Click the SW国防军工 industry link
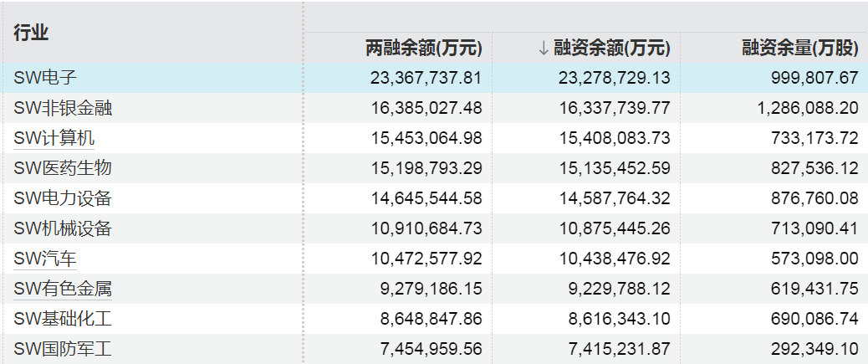Screen dimensions: 868x364 pos(63,350)
